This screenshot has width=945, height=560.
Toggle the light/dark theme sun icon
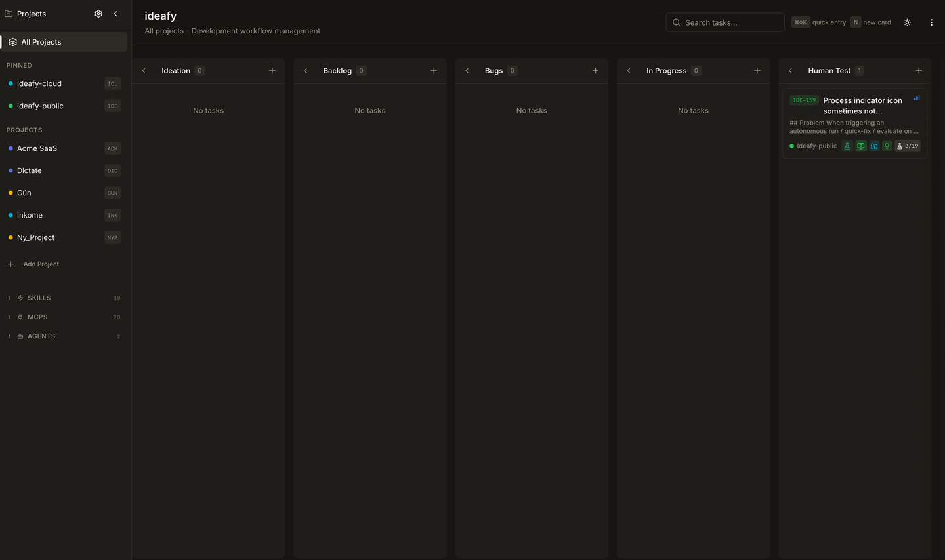click(907, 22)
